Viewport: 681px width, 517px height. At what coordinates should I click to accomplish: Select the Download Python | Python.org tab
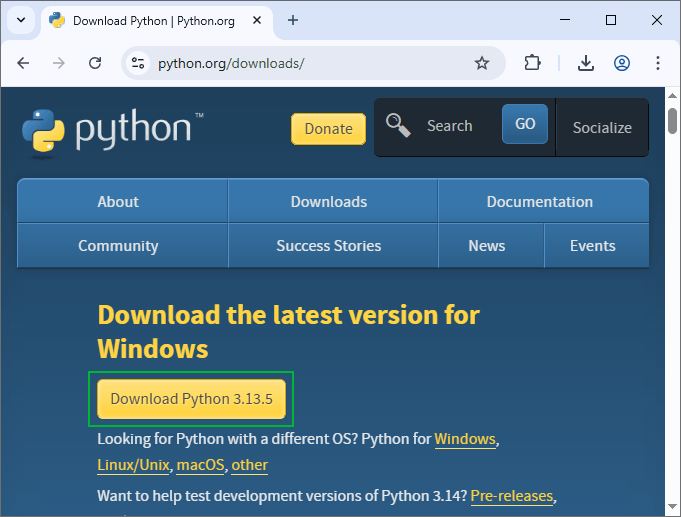click(157, 21)
